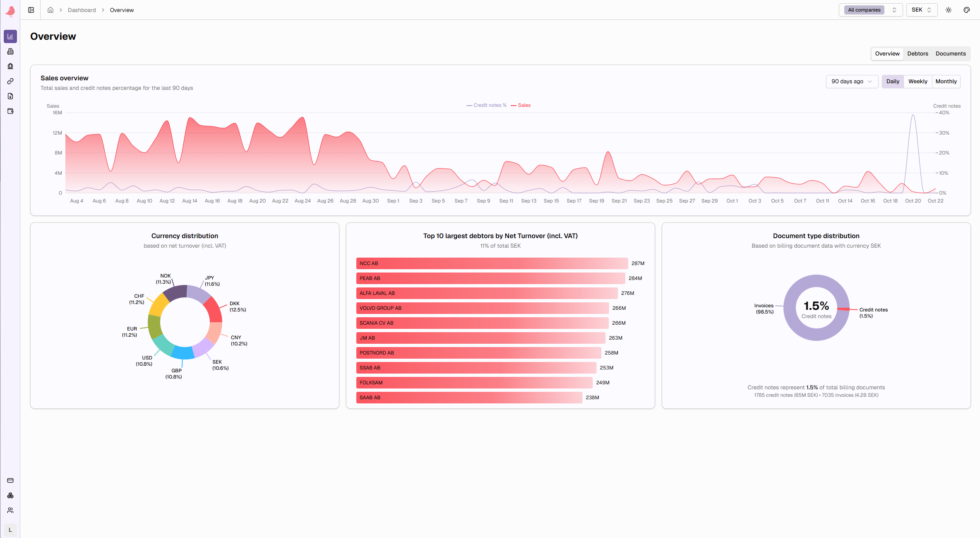Toggle the sidebar expand panel icon

[31, 10]
